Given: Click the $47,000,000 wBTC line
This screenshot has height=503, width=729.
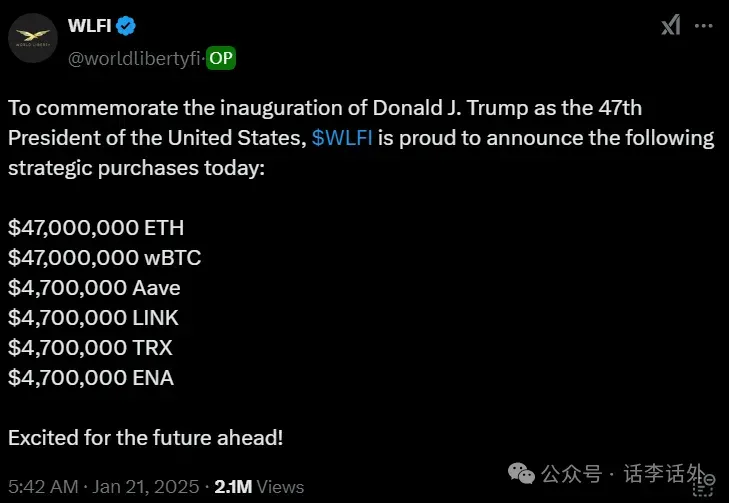Looking at the screenshot, I should pyautogui.click(x=104, y=258).
